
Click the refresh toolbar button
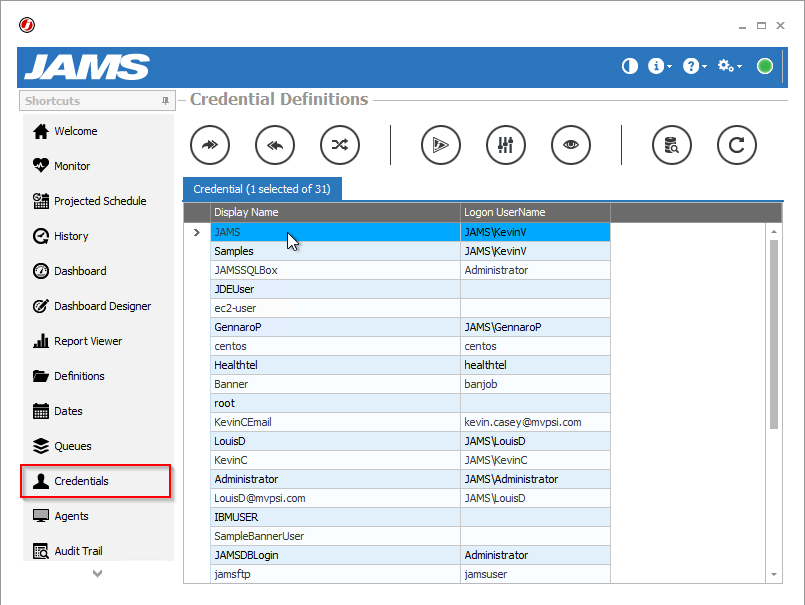click(x=737, y=145)
